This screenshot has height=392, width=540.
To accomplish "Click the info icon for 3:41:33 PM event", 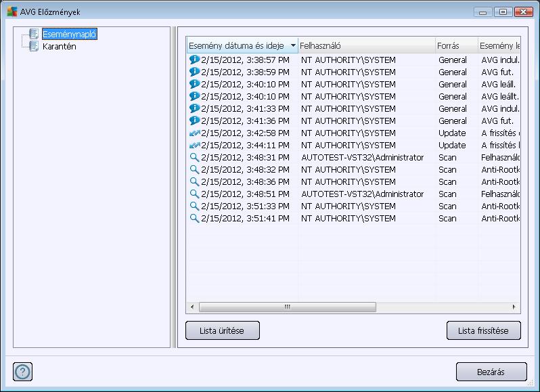I will click(x=195, y=108).
